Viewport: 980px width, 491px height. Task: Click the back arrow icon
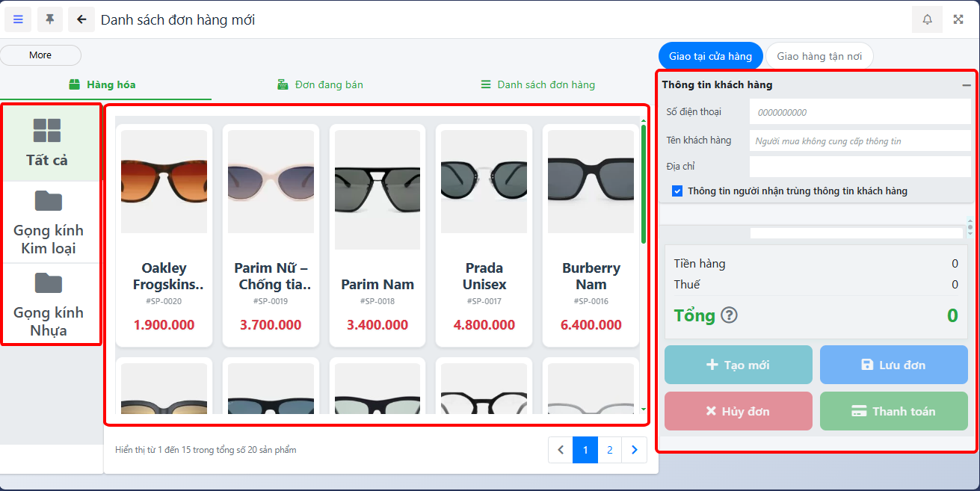[x=81, y=19]
